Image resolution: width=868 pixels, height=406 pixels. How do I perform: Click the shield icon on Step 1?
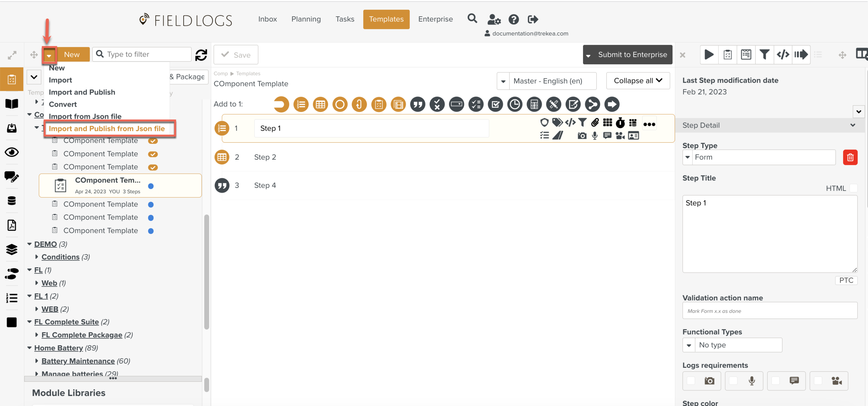pyautogui.click(x=544, y=122)
